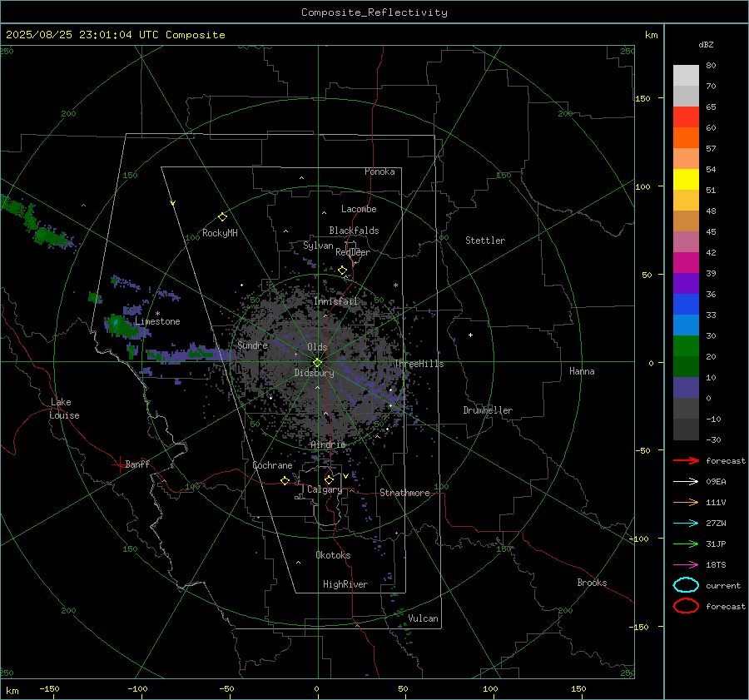
Task: Click the cyan 27ZW arrow icon
Action: 686,524
